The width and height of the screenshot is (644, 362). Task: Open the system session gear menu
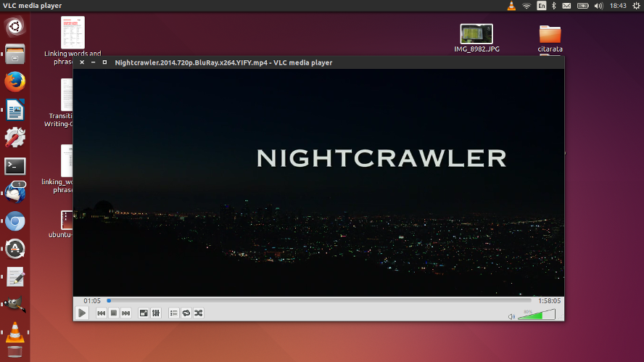click(x=636, y=6)
